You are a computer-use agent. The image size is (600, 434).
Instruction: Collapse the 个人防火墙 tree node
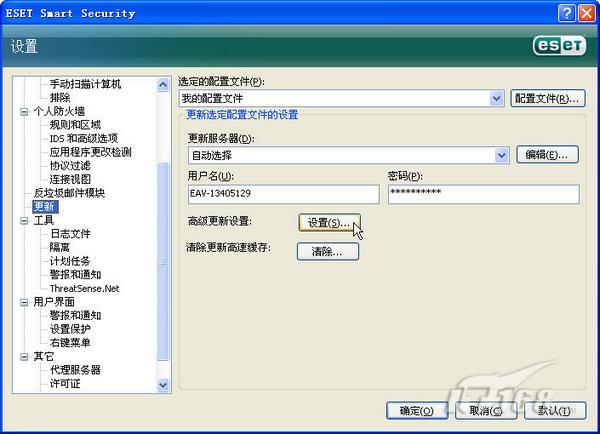[x=24, y=111]
